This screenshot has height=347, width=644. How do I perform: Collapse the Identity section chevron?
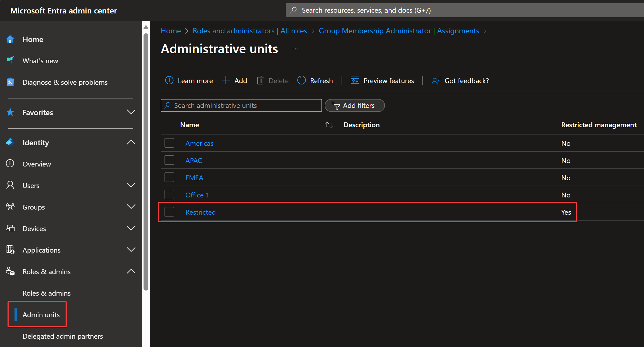point(131,142)
